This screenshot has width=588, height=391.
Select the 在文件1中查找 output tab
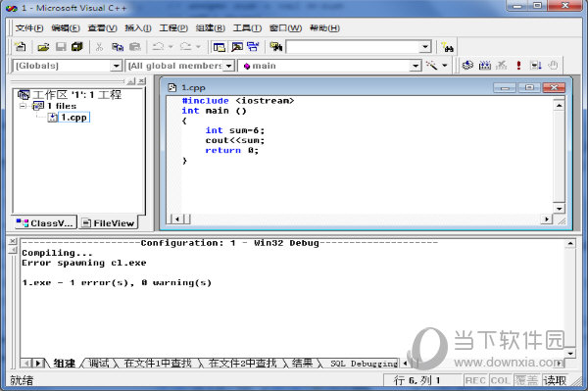(158, 363)
